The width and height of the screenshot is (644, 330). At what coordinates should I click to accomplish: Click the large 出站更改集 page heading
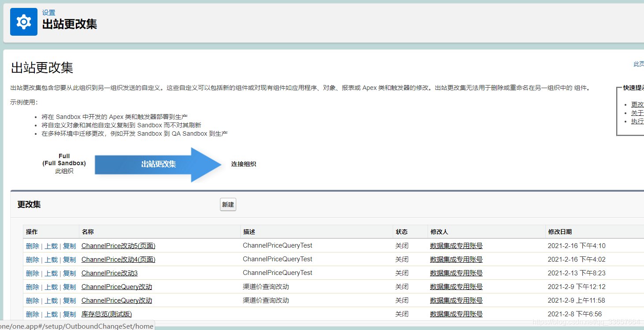pos(42,68)
